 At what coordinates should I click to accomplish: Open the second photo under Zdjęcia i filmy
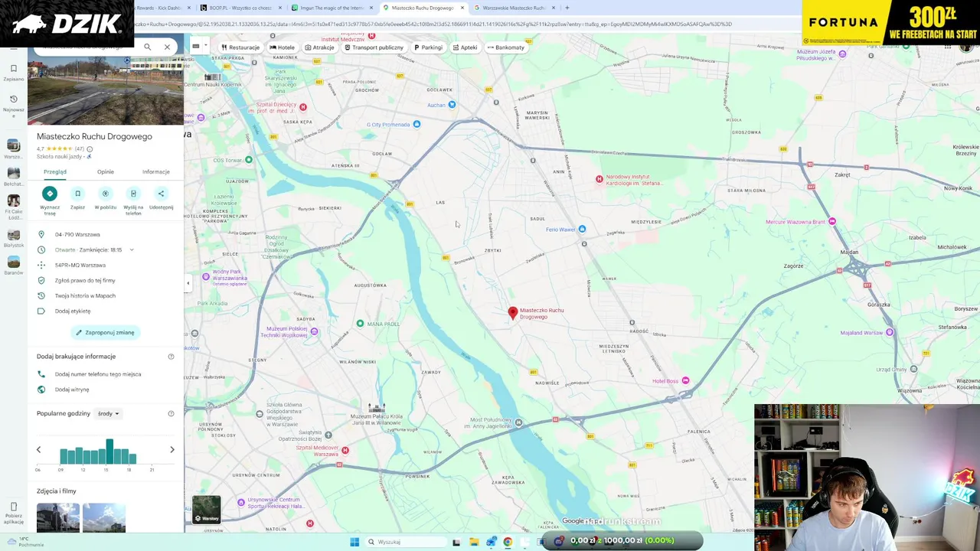click(104, 517)
